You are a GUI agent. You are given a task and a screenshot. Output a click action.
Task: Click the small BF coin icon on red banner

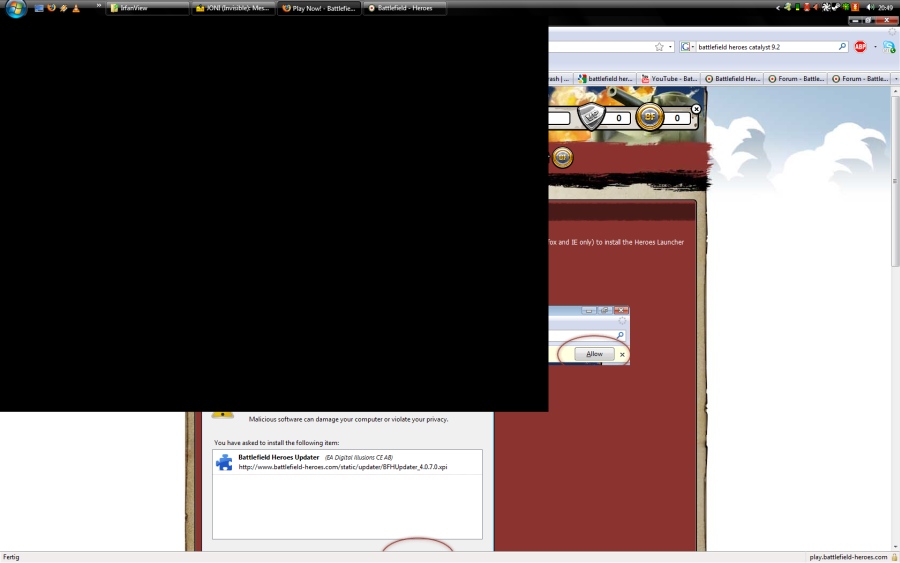pos(562,157)
